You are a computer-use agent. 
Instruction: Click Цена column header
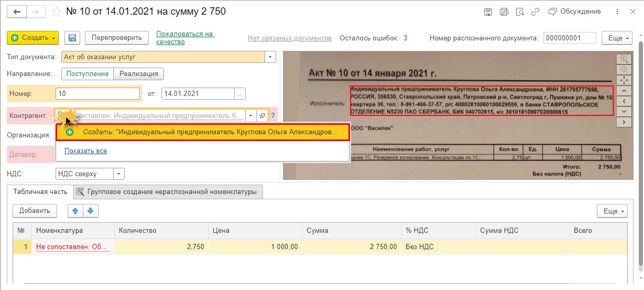point(255,230)
